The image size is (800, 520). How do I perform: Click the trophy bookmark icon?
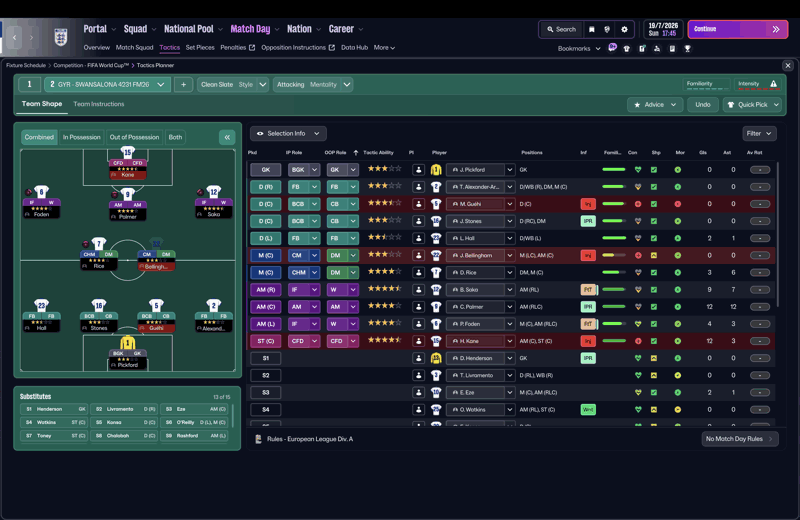(x=687, y=48)
